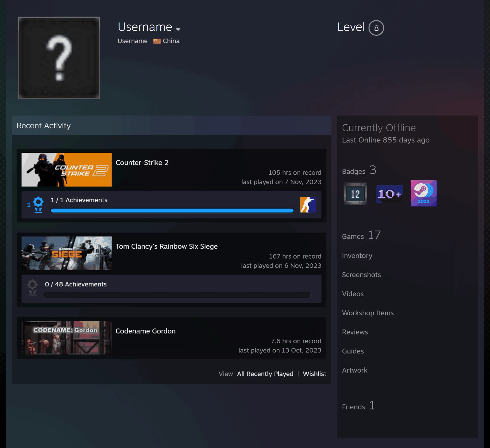Open the Steam 2022 replay badge
The height and width of the screenshot is (448, 490).
coord(423,193)
